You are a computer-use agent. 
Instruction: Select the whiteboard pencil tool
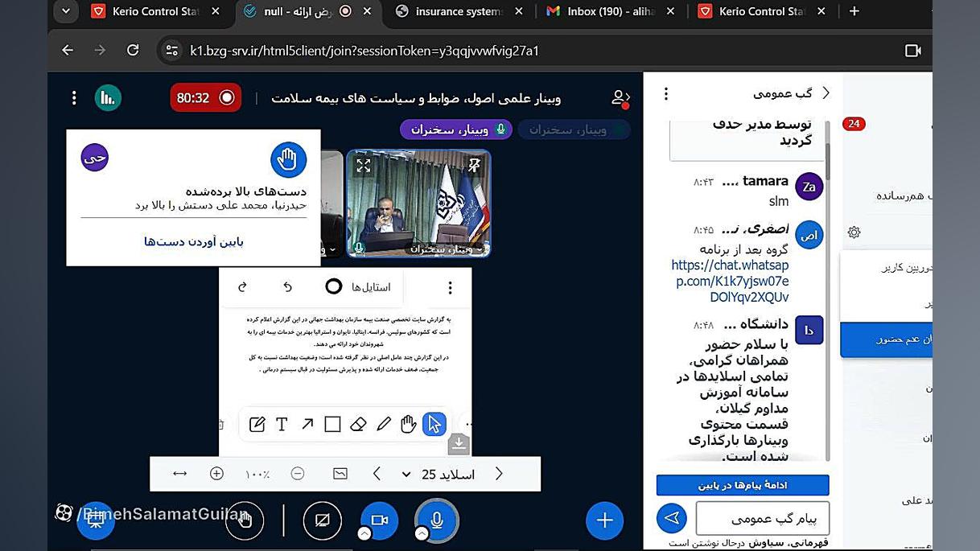coord(384,424)
